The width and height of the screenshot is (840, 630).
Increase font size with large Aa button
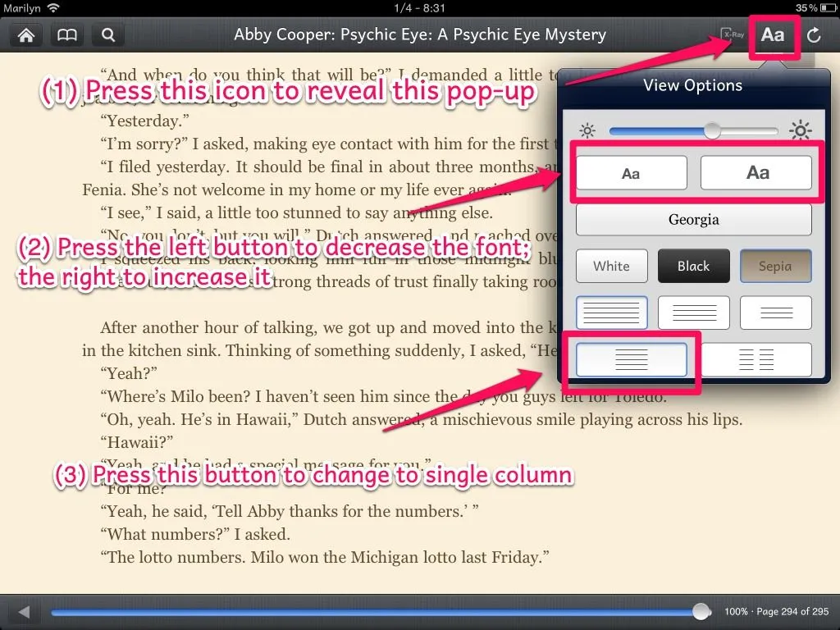click(x=756, y=173)
